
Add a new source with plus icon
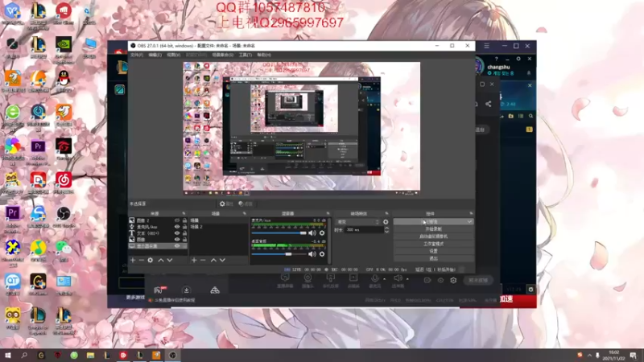(x=133, y=260)
